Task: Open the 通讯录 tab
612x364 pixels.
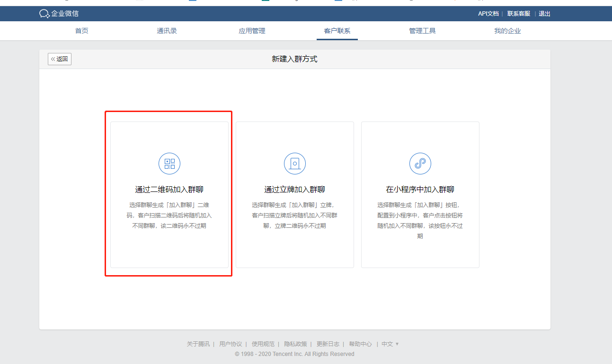Action: (167, 31)
